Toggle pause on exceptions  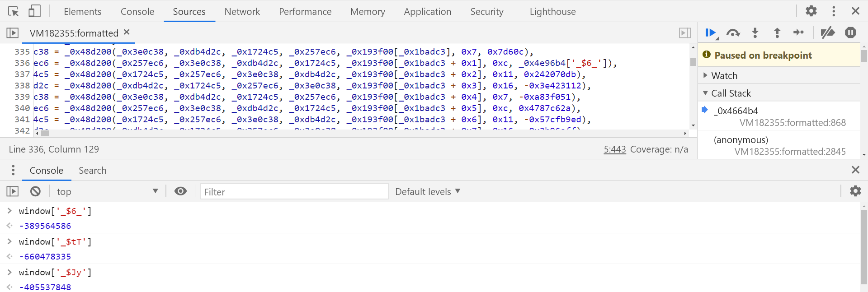(x=850, y=33)
